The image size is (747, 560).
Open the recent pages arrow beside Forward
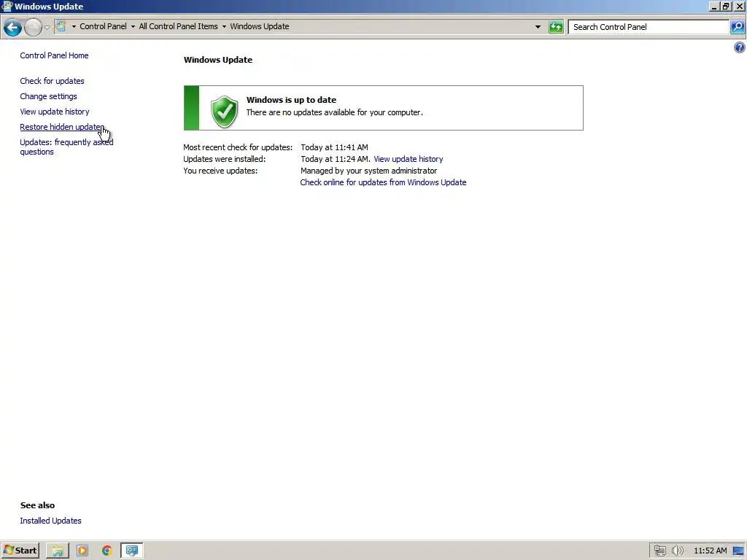point(47,28)
